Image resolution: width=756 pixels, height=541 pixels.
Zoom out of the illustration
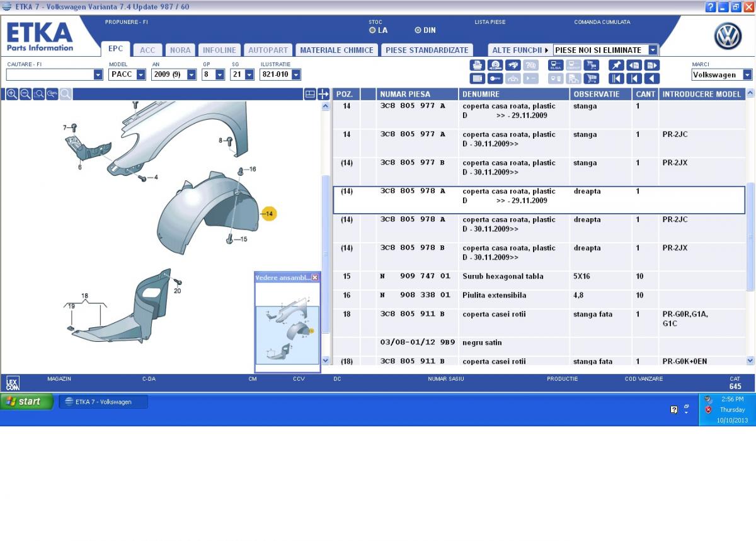point(25,94)
